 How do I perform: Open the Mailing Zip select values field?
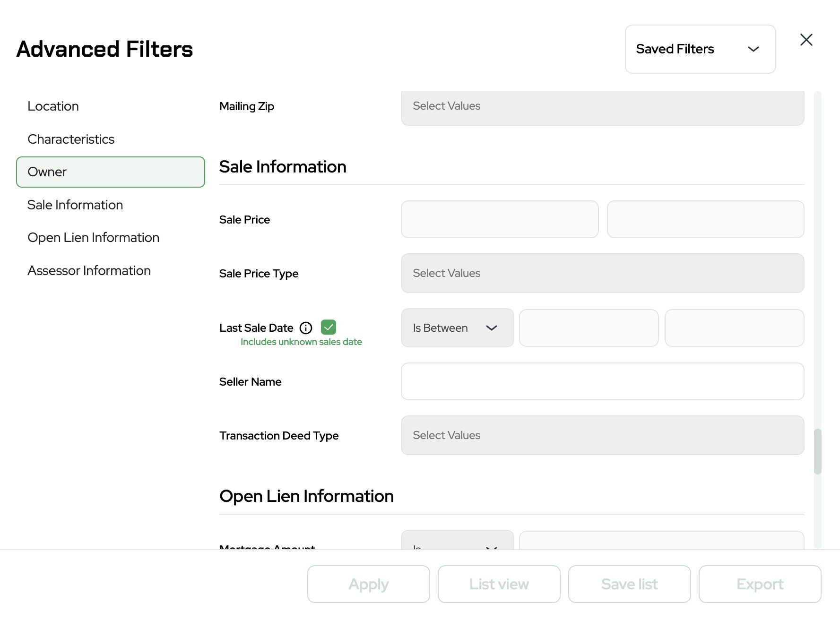click(602, 106)
